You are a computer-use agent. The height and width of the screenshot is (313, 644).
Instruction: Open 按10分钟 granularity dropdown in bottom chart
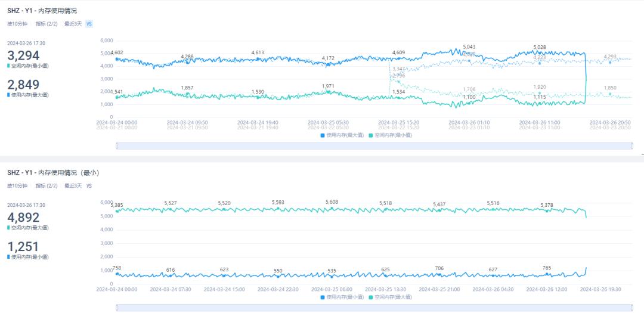point(17,186)
